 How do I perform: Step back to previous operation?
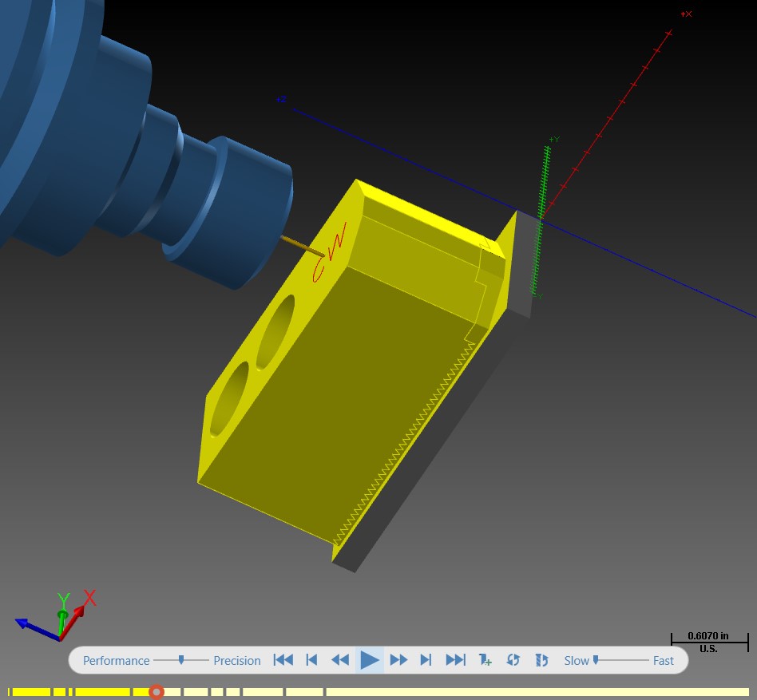tap(312, 660)
